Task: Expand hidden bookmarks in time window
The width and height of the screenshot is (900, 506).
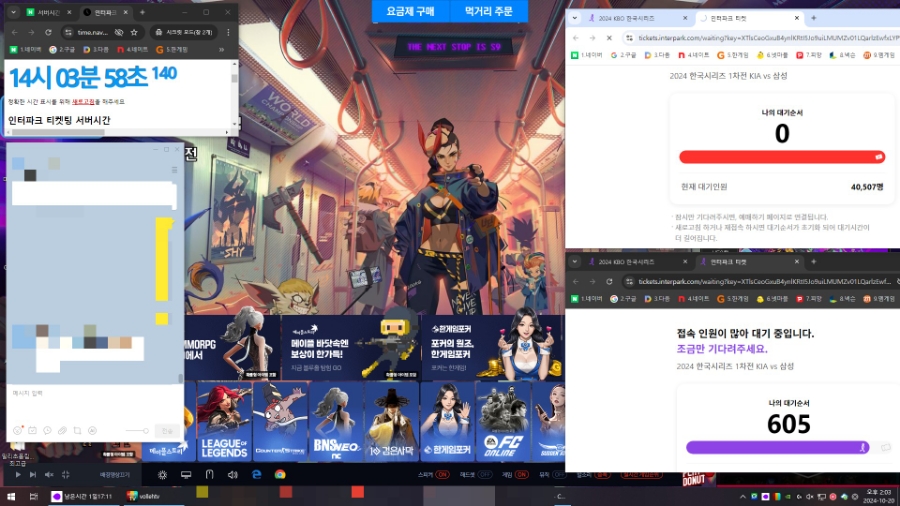Action: (221, 50)
